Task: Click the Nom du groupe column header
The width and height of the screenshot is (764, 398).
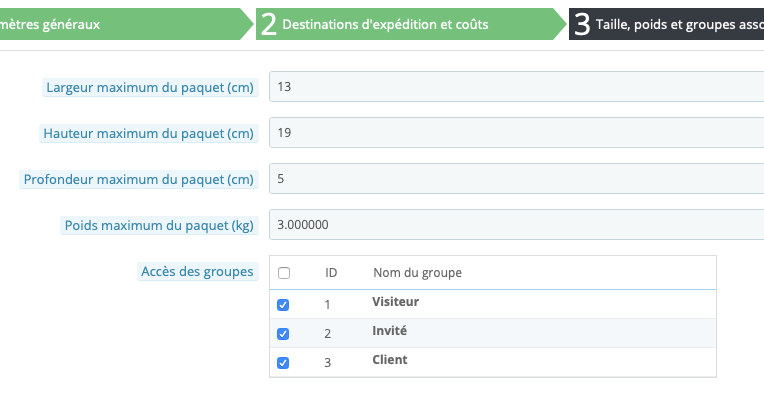Action: 418,273
